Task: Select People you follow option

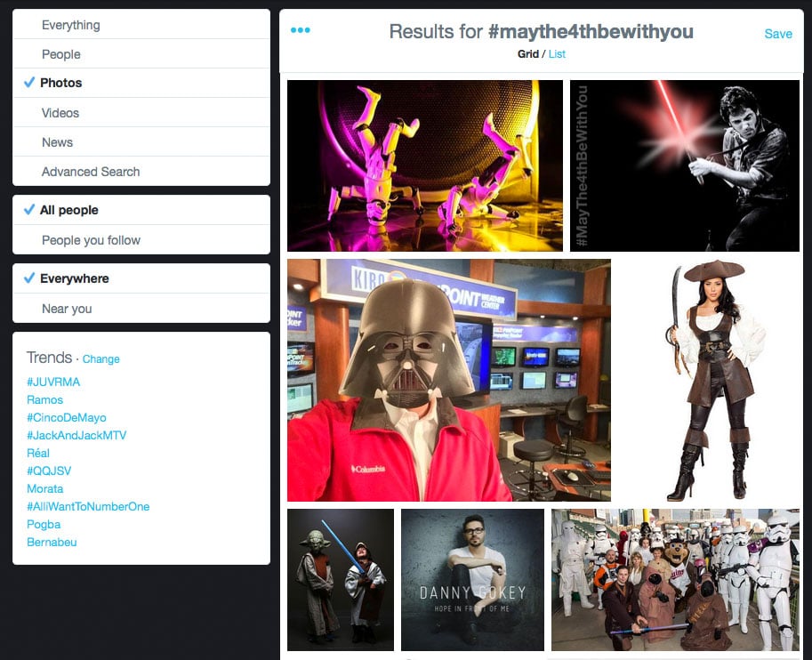Action: [141, 240]
